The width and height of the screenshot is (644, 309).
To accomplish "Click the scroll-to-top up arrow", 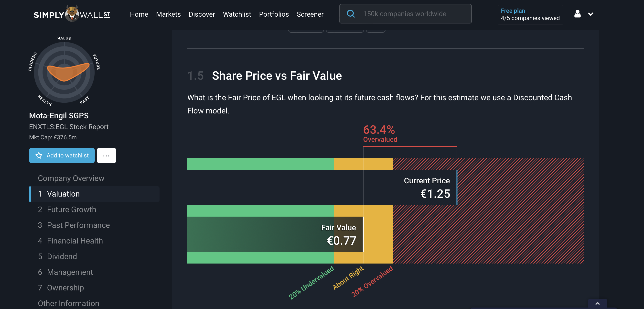I will [597, 303].
